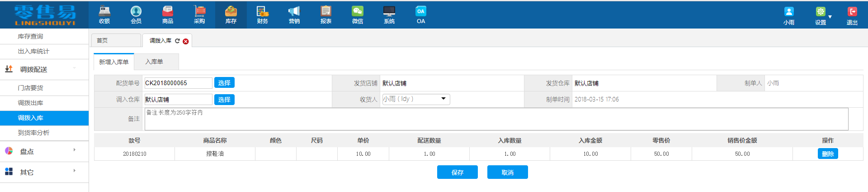Click the 调拨配送 sidebar section icon
This screenshot has height=192, width=868.
tap(9, 69)
